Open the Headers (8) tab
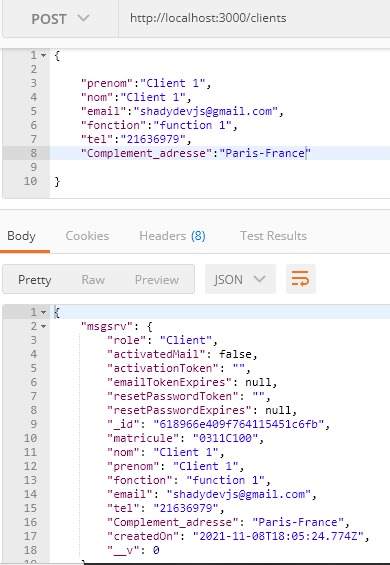Screen dimensions: 390x565 tap(172, 236)
